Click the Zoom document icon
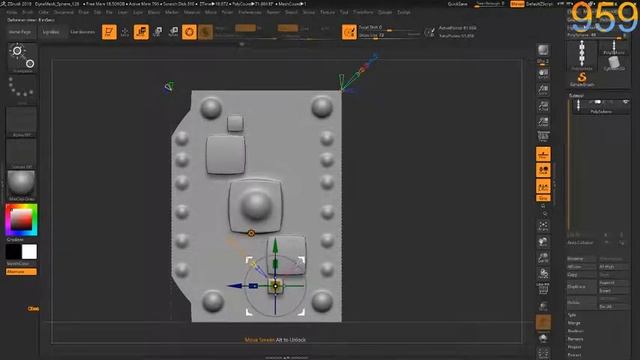 (543, 89)
